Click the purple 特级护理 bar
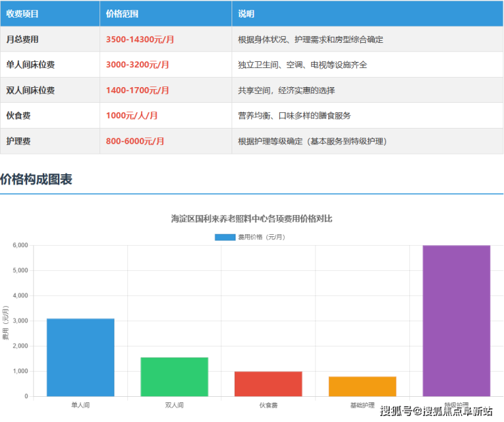The image size is (504, 422). [x=456, y=321]
